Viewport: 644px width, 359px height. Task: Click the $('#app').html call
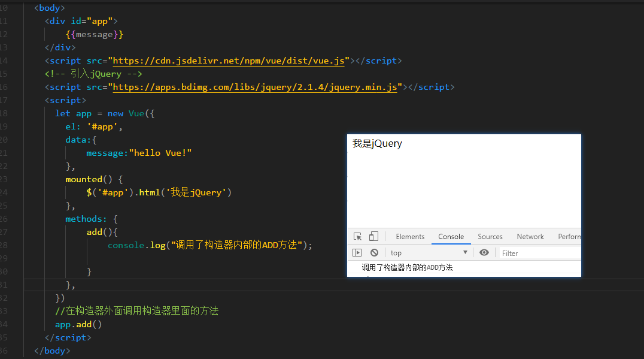click(x=159, y=192)
